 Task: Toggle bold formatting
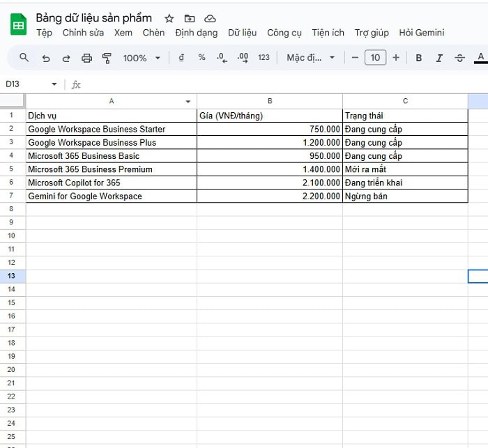[x=419, y=58]
